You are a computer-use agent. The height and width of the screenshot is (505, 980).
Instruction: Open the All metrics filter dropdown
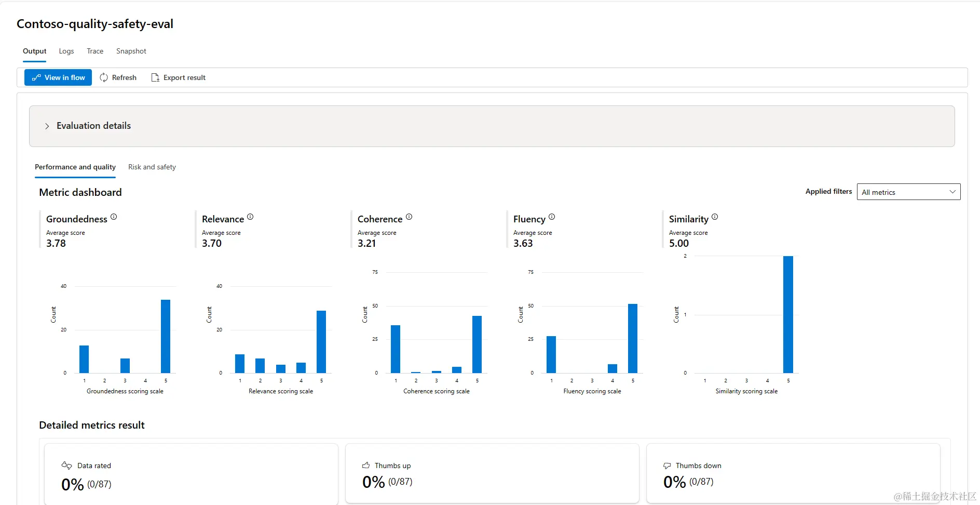[x=908, y=192]
